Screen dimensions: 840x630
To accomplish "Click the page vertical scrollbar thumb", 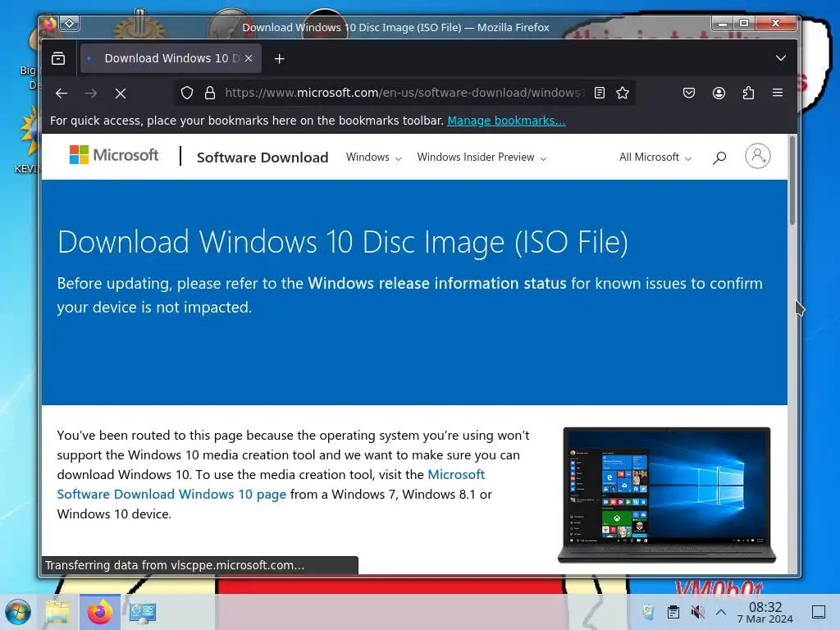I will click(792, 180).
